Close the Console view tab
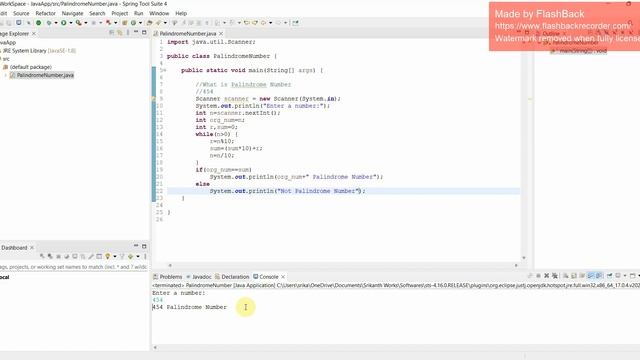The image size is (640, 360). (283, 277)
